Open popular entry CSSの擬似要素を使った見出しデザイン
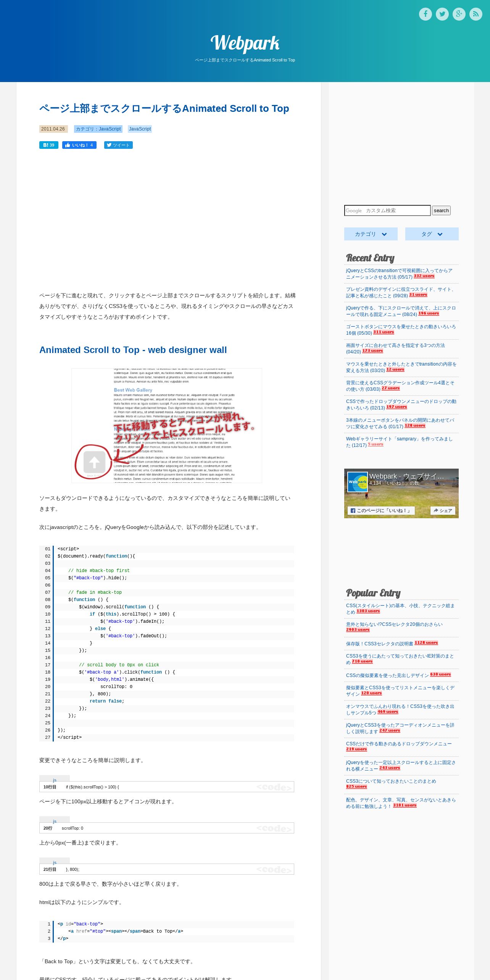This screenshot has height=980, width=490. tap(387, 675)
